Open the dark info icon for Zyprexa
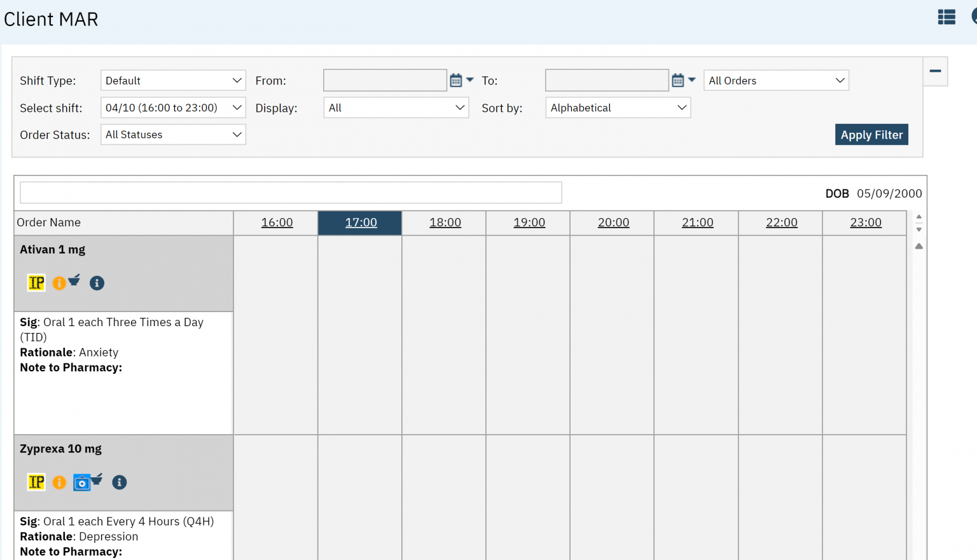Image resolution: width=977 pixels, height=560 pixels. click(x=120, y=482)
